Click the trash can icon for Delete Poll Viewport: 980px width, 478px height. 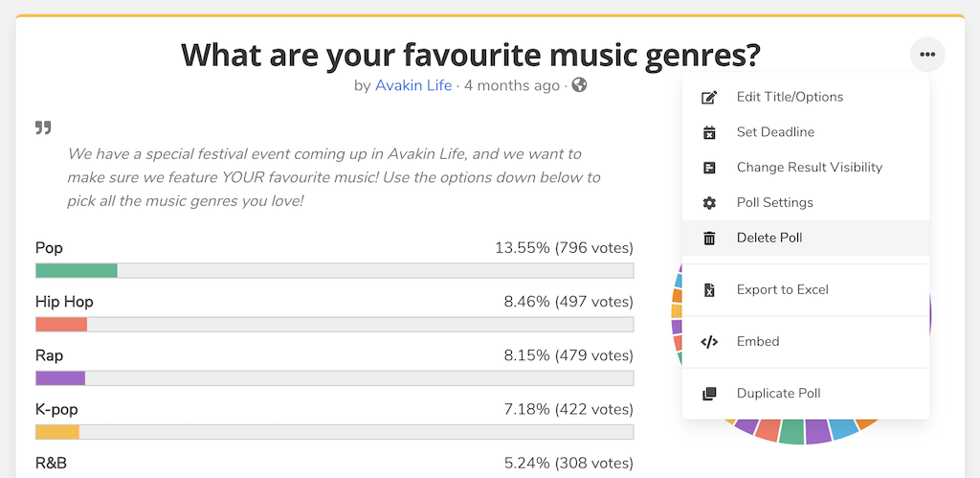(x=709, y=238)
